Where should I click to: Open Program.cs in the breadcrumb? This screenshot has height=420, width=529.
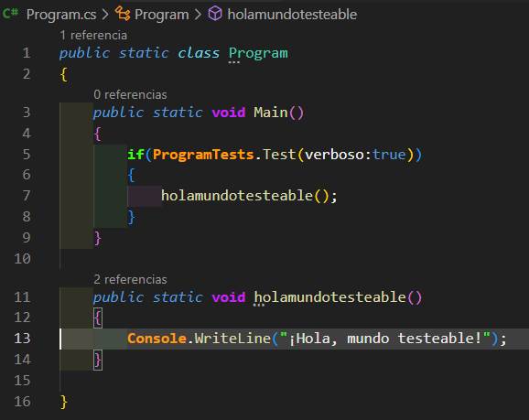click(61, 15)
